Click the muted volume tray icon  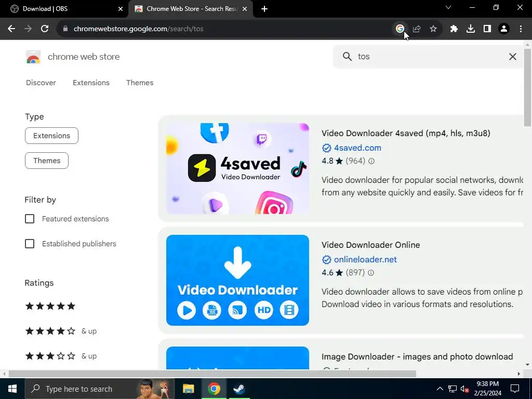[464, 389]
